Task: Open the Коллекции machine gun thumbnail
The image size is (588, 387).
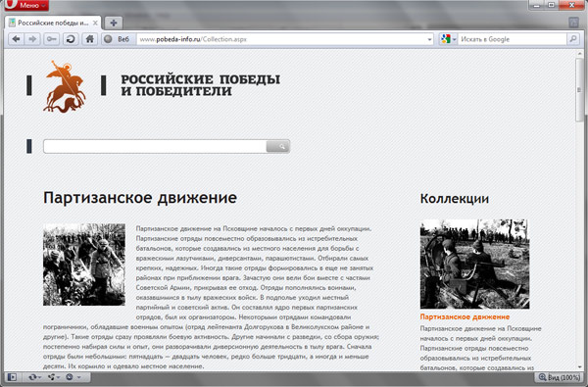Action: [x=474, y=264]
